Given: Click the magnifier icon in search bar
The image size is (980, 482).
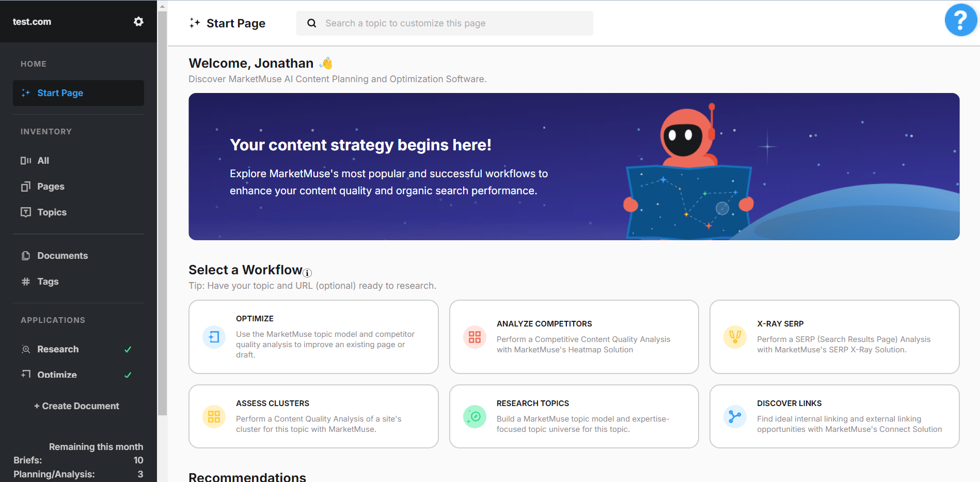Looking at the screenshot, I should [311, 23].
